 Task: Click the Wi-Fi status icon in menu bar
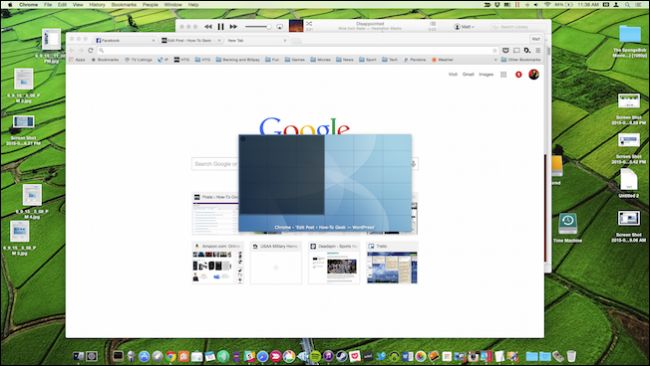pos(547,5)
